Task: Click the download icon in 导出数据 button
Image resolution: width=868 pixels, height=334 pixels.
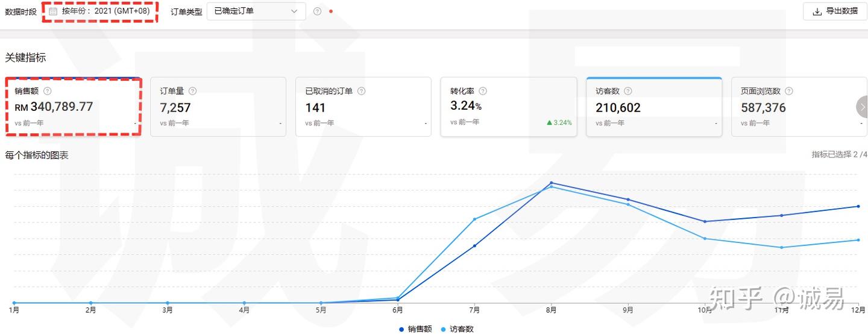Action: tap(817, 11)
